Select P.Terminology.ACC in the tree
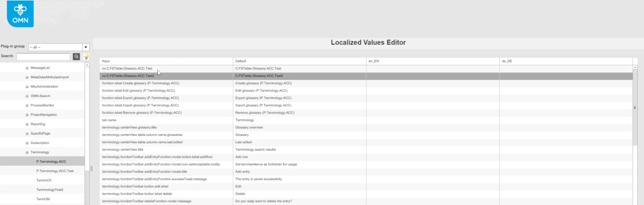644x205 pixels. (51, 162)
